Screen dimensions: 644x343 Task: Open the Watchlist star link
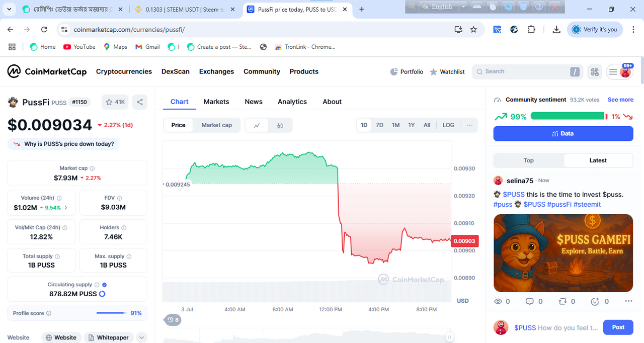click(447, 72)
